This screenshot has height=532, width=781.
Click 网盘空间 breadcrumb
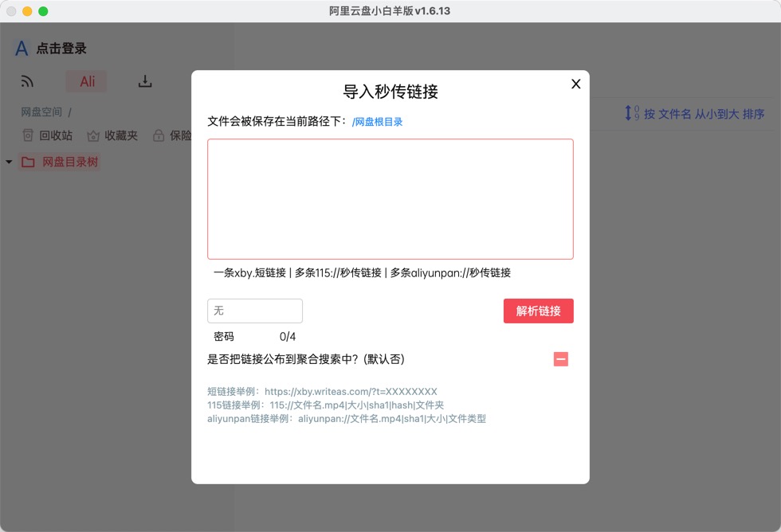pos(41,112)
